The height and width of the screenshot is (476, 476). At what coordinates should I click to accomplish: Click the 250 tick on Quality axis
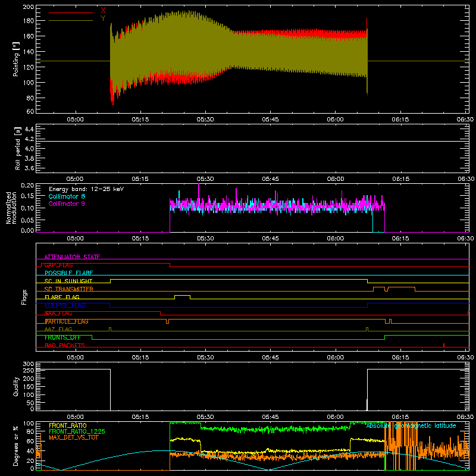tap(29, 370)
